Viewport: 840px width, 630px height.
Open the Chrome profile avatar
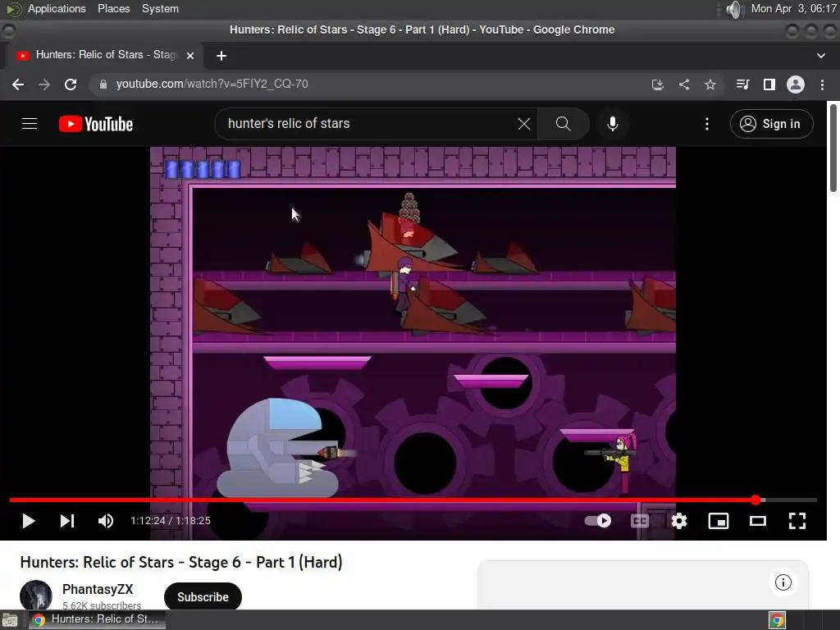796,84
